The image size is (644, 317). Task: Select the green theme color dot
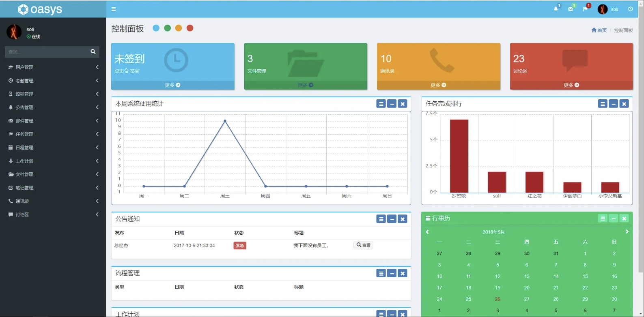click(167, 28)
